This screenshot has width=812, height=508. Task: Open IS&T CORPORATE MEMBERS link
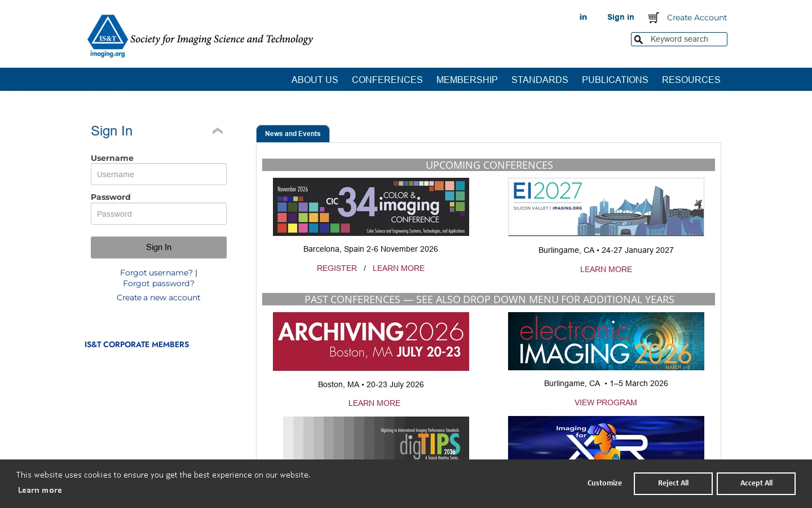pos(136,344)
